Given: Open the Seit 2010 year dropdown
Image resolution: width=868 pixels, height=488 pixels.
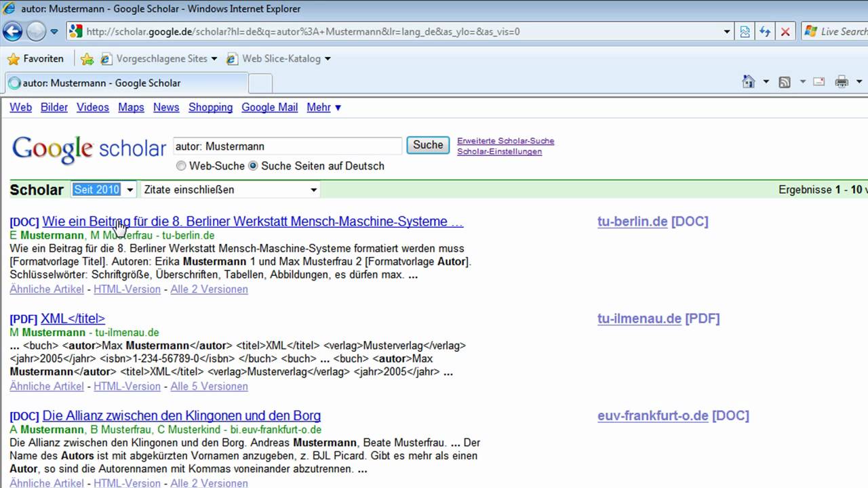Looking at the screenshot, I should [x=104, y=190].
